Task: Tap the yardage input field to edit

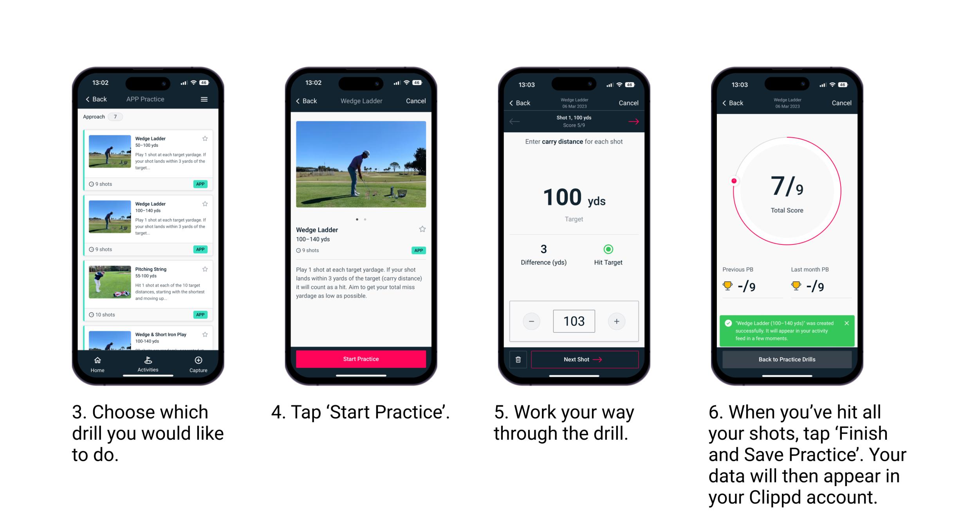Action: (574, 321)
